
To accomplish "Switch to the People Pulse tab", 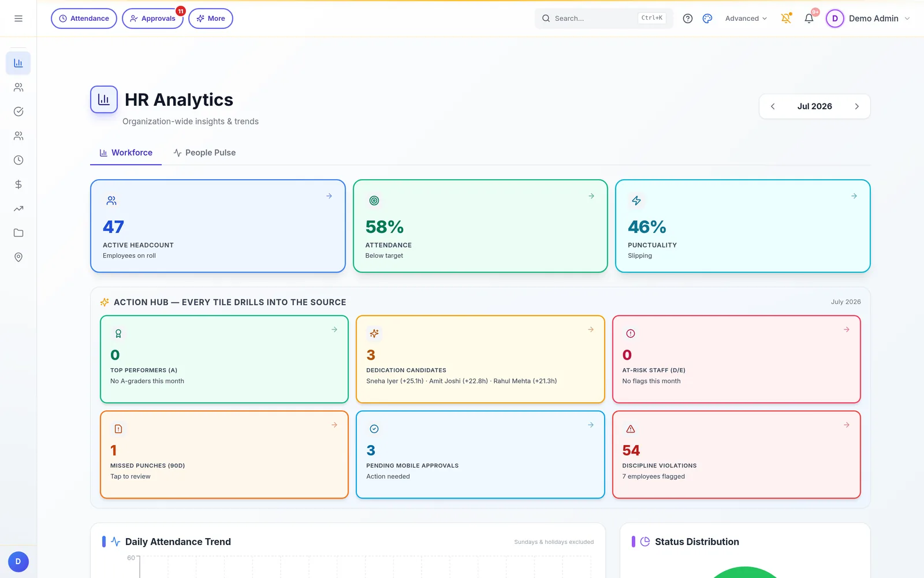I will [x=204, y=153].
